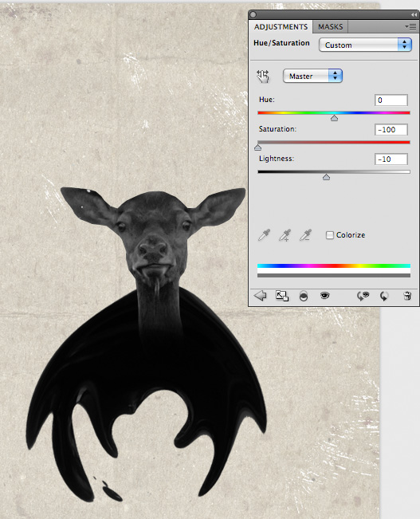Clip adjustment to layer icon
The image size is (420, 519).
tap(303, 296)
